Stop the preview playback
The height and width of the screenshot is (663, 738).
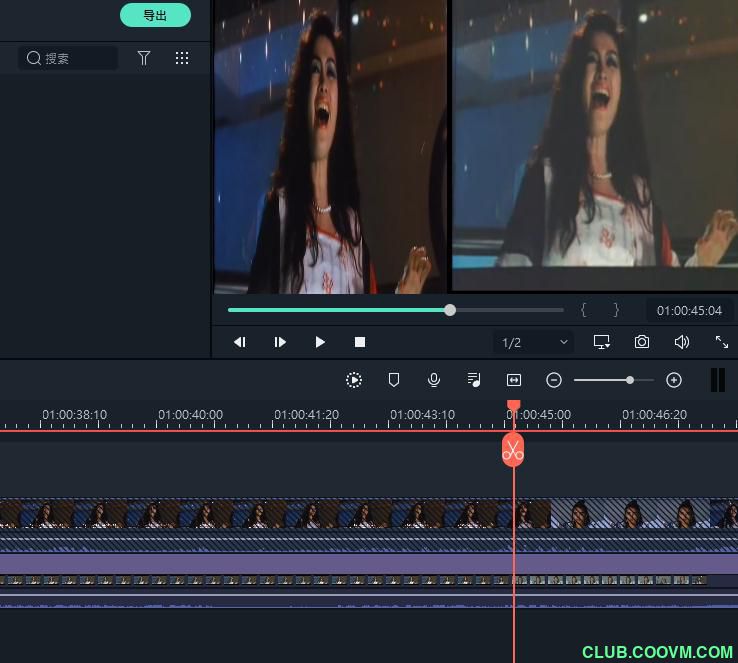[x=360, y=342]
